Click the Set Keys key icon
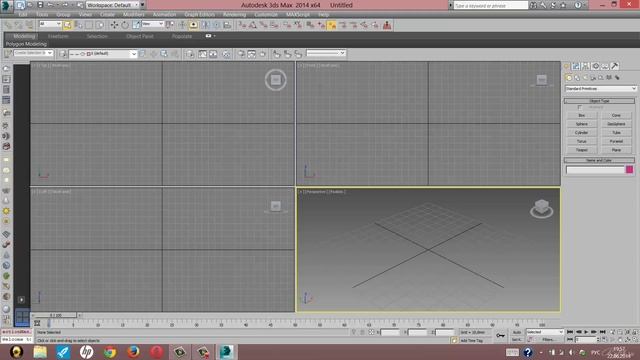Image resolution: width=640 pixels, height=360 pixels. pyautogui.click(x=500, y=336)
